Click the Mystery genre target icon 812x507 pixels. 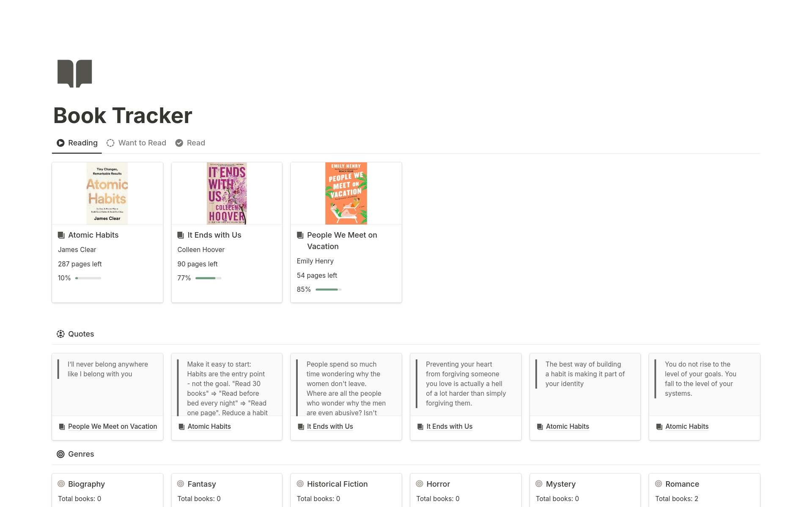point(539,484)
